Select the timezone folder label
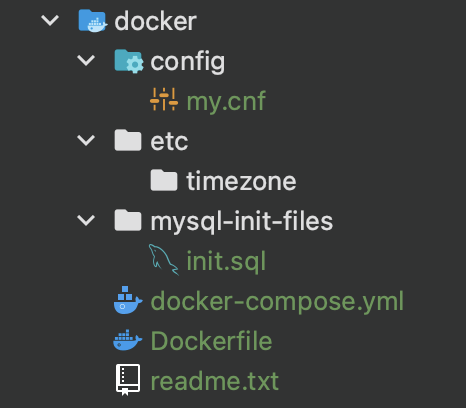This screenshot has height=408, width=466. [x=241, y=181]
